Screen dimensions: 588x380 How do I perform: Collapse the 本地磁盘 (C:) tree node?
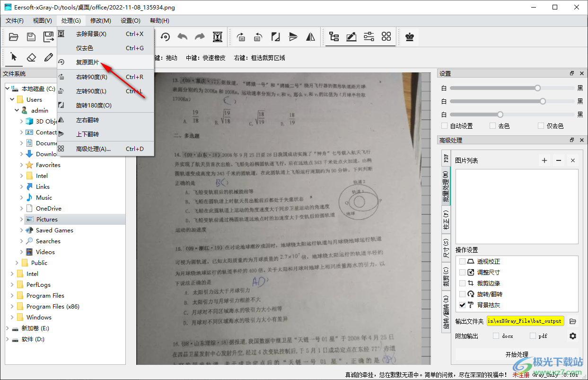8,88
